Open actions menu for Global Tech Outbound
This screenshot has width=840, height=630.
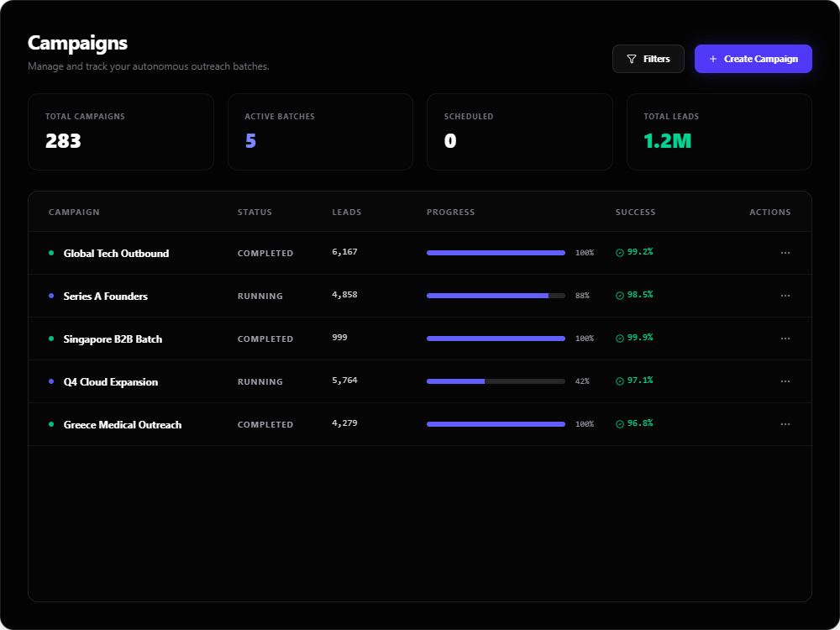785,253
